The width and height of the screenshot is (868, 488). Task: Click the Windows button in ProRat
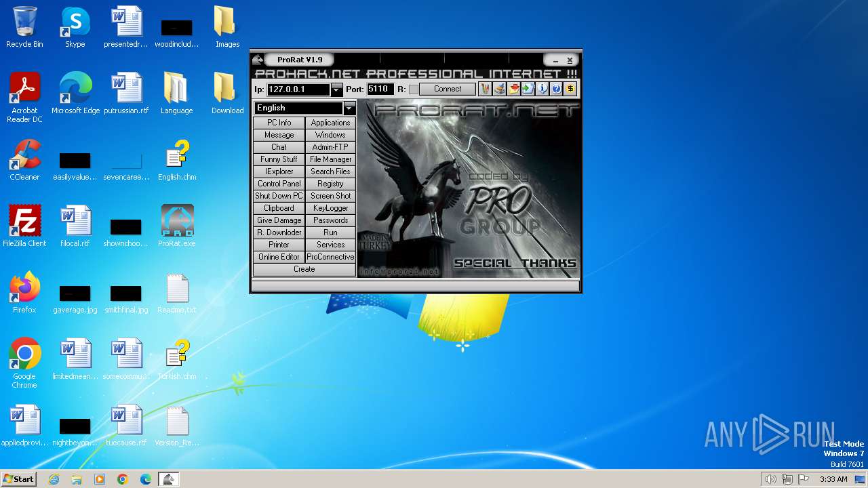(330, 135)
